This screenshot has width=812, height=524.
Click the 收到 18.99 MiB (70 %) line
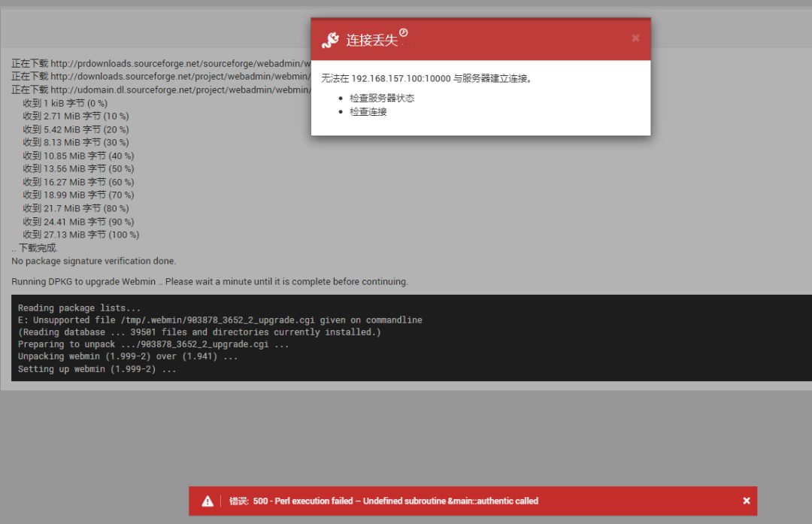[78, 195]
